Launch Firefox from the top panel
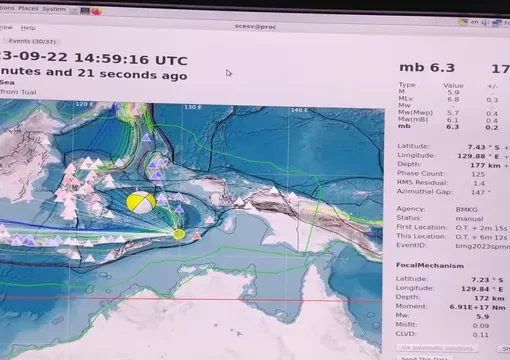The height and width of the screenshot is (360, 510). pos(97,11)
